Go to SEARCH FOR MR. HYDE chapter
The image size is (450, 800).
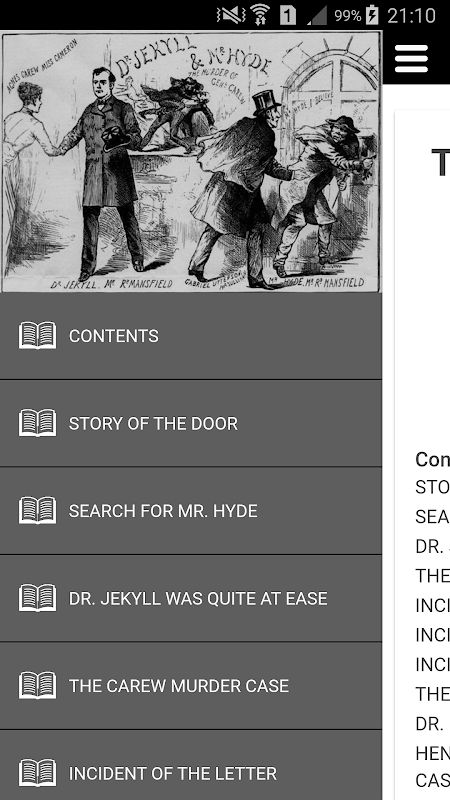191,511
